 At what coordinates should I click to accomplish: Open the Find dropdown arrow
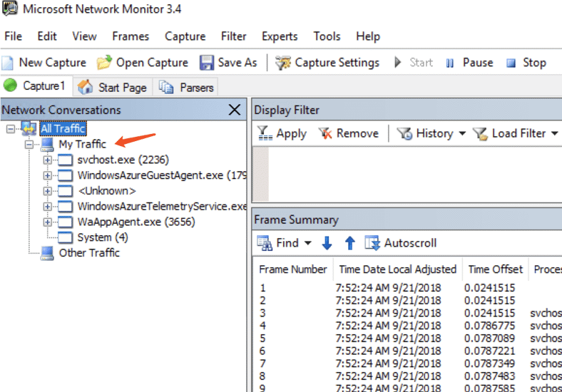pyautogui.click(x=308, y=243)
